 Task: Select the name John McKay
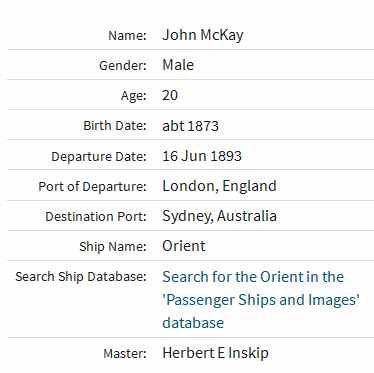click(x=203, y=35)
